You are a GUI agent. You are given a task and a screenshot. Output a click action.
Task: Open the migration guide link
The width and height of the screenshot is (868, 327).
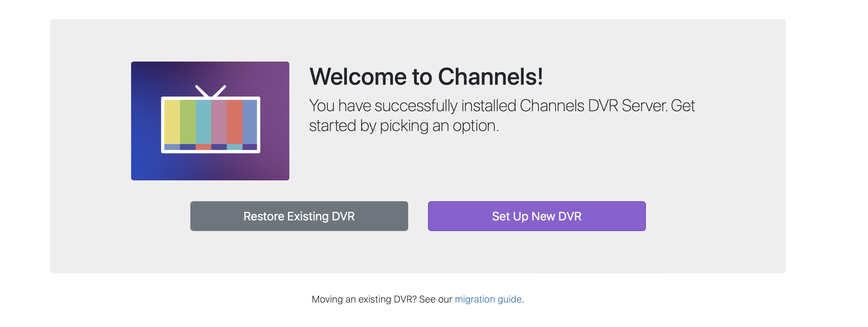coord(488,299)
